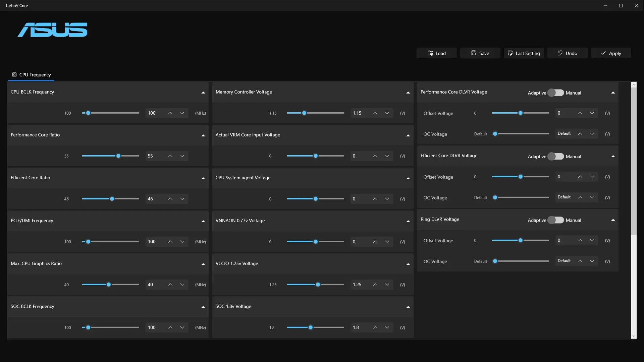Toggle Performance Core DLVR Voltage to Manual
644x362 pixels.
coord(556,93)
